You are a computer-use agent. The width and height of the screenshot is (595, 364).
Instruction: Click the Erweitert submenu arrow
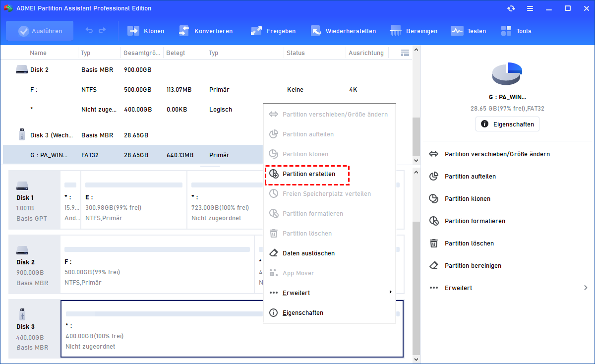pyautogui.click(x=391, y=293)
